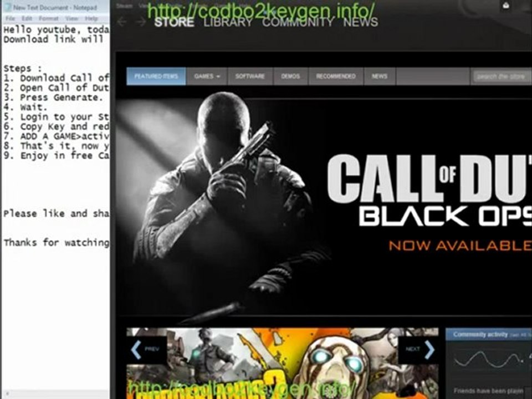The height and width of the screenshot is (399, 532).
Task: Open the Games dropdown in store bar
Action: click(x=207, y=76)
